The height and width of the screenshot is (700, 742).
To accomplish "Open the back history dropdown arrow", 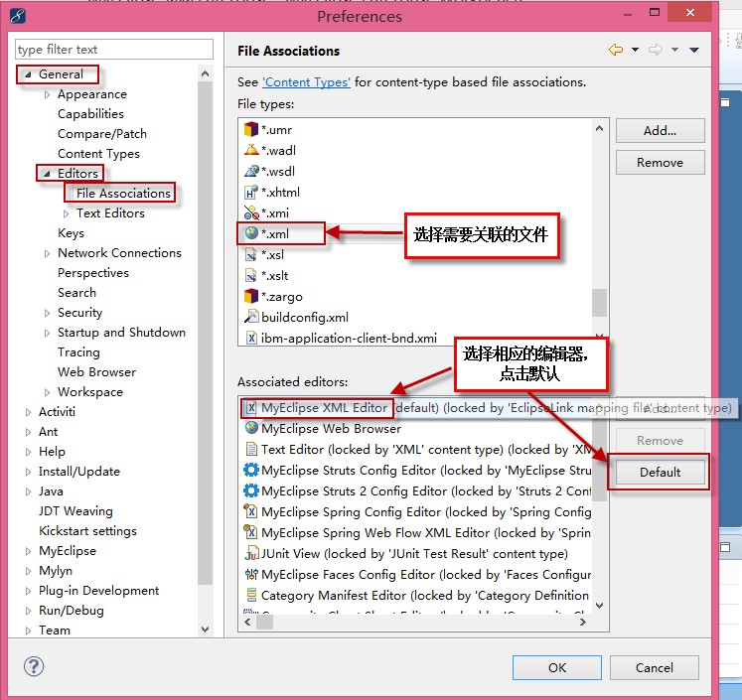I will [x=635, y=50].
